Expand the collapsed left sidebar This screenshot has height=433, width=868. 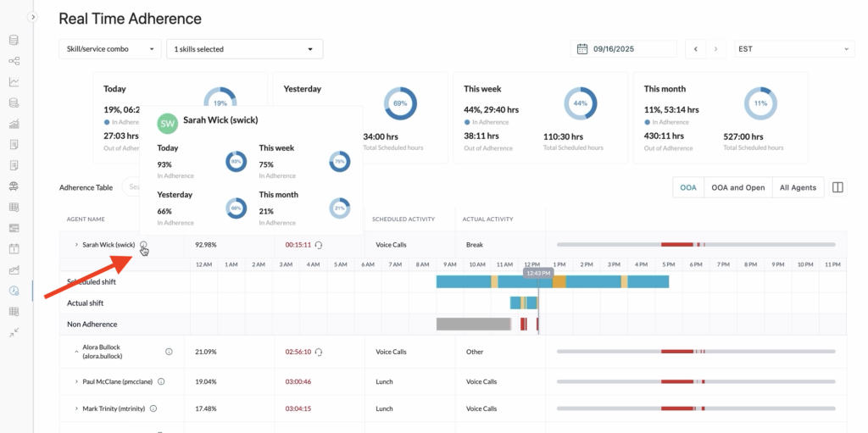pyautogui.click(x=33, y=16)
